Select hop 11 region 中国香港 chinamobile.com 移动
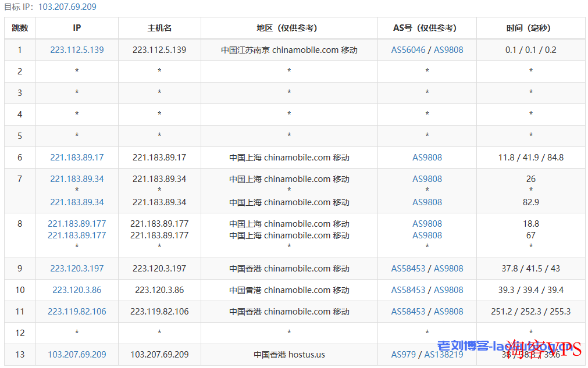 [289, 312]
